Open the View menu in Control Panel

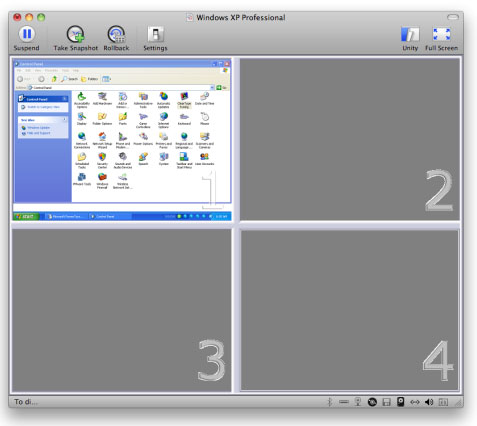pyautogui.click(x=38, y=71)
